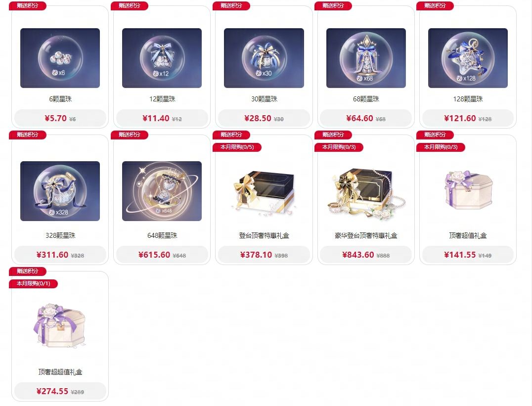Image resolution: width=532 pixels, height=406 pixels.
Task: Pick the 128颗星珠 star image
Action: (x=468, y=58)
